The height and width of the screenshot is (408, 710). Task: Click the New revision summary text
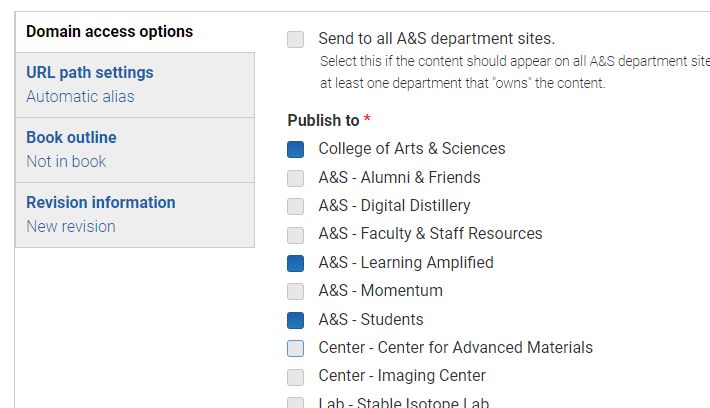[71, 226]
